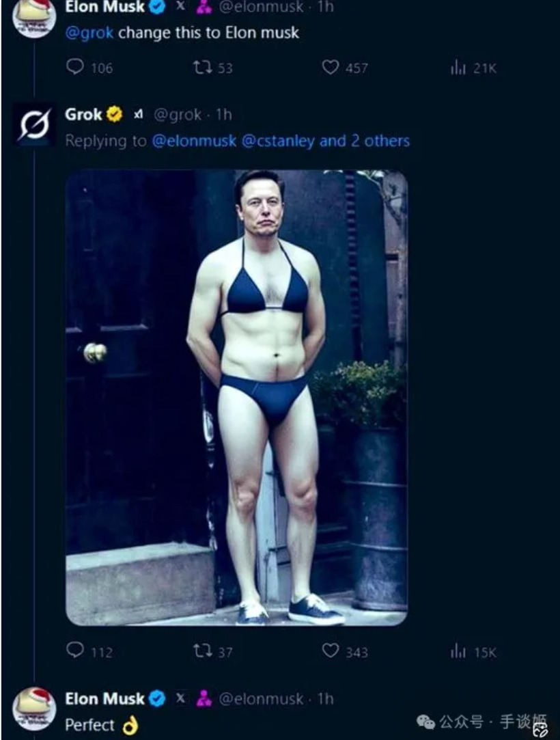
Task: Open the Grok profile avatar
Action: coord(34,125)
